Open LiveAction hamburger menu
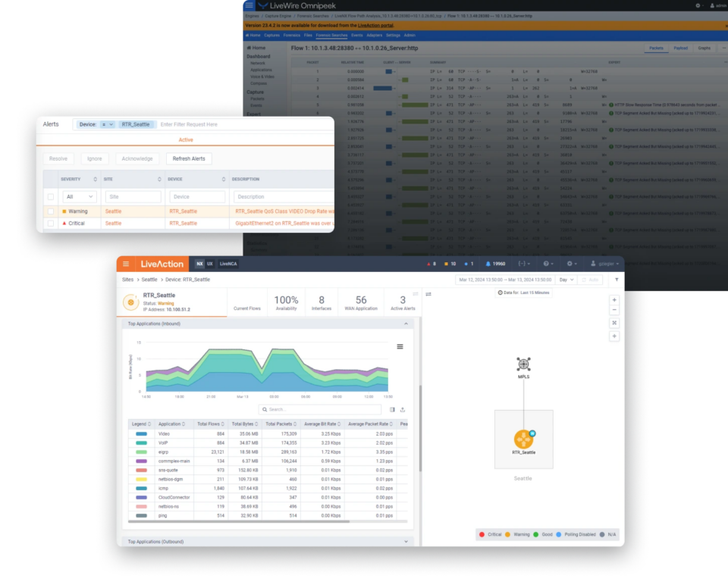The height and width of the screenshot is (579, 728). pos(126,264)
